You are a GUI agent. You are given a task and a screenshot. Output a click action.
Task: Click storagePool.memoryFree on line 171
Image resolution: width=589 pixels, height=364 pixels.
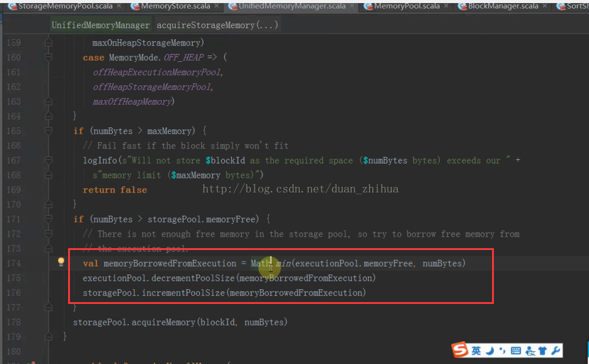tap(201, 219)
